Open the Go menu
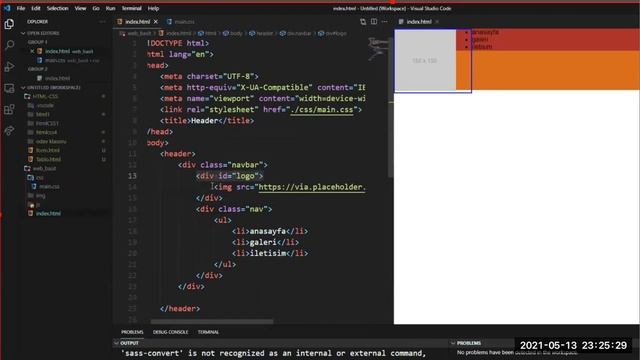 (x=96, y=8)
